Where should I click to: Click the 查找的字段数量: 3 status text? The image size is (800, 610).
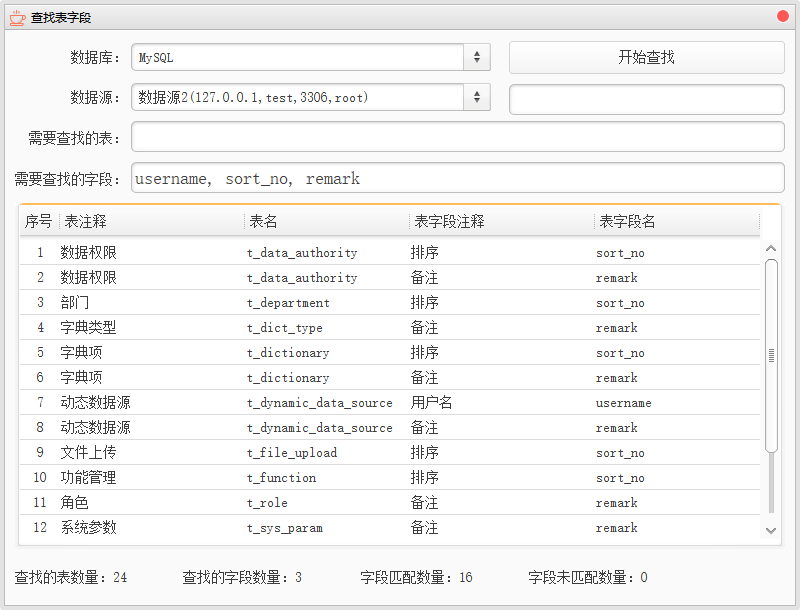click(x=242, y=577)
